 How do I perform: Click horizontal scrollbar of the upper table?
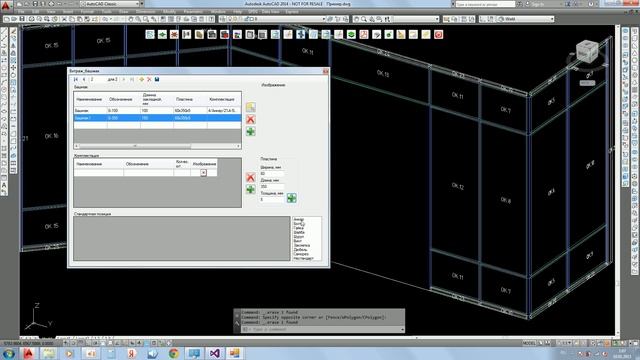pos(158,146)
